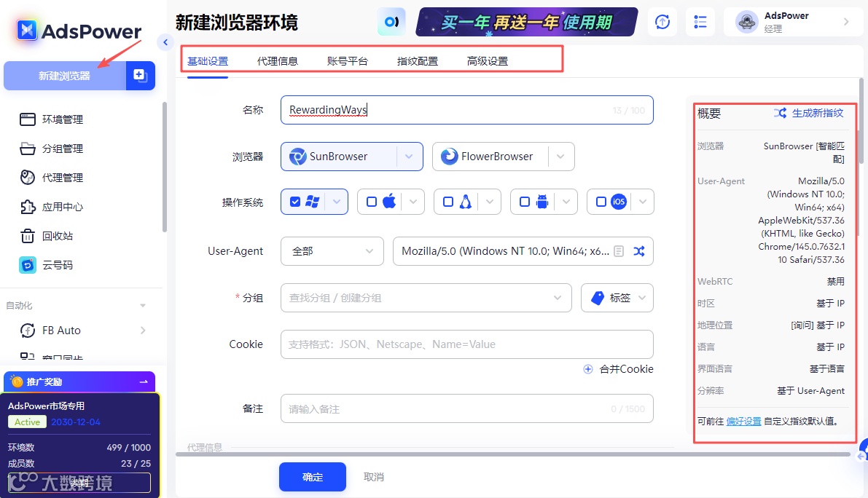Image resolution: width=868 pixels, height=498 pixels.
Task: Switch to the 高级设置 tab
Action: pyautogui.click(x=487, y=61)
